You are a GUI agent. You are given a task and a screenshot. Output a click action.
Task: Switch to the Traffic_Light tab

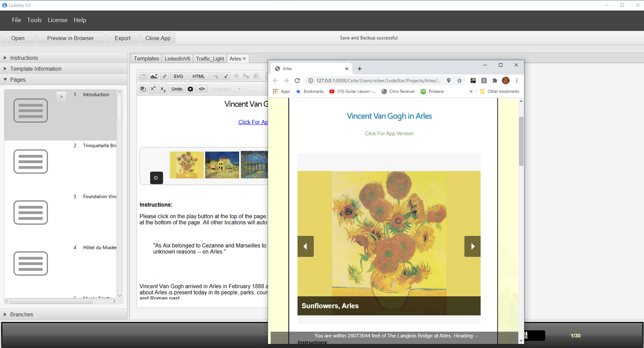tap(210, 58)
